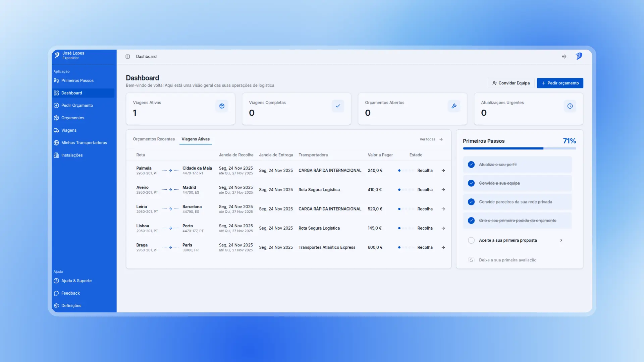Toggle the sidebar collapse icon
This screenshot has height=362, width=644.
tap(127, 57)
